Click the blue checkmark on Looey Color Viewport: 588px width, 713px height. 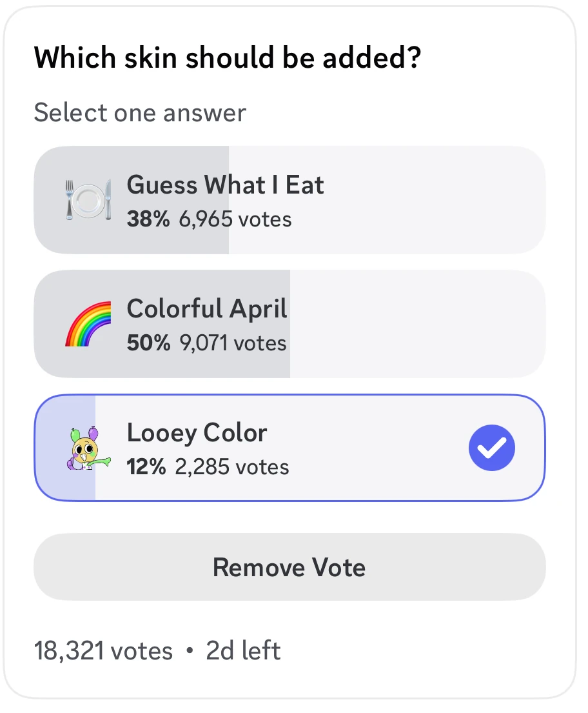491,448
